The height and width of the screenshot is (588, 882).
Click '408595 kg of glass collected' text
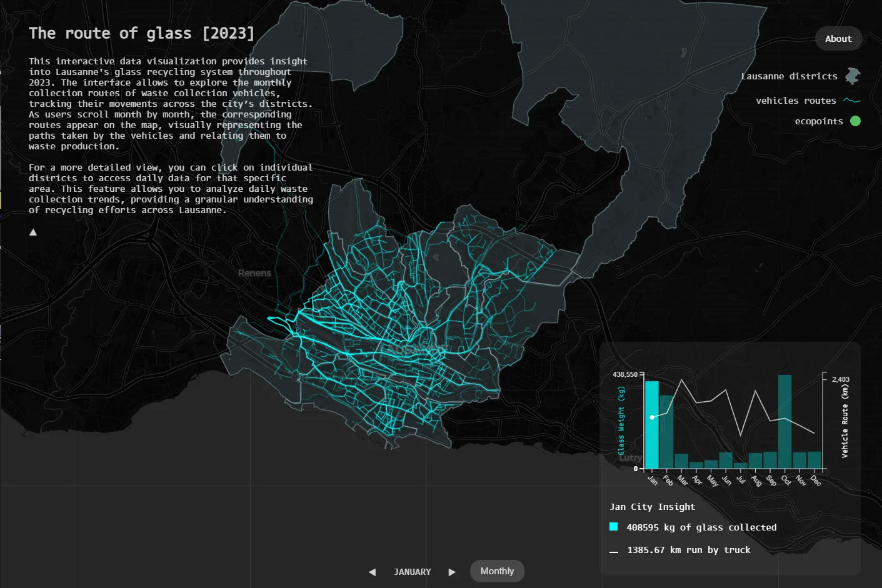[x=701, y=527]
